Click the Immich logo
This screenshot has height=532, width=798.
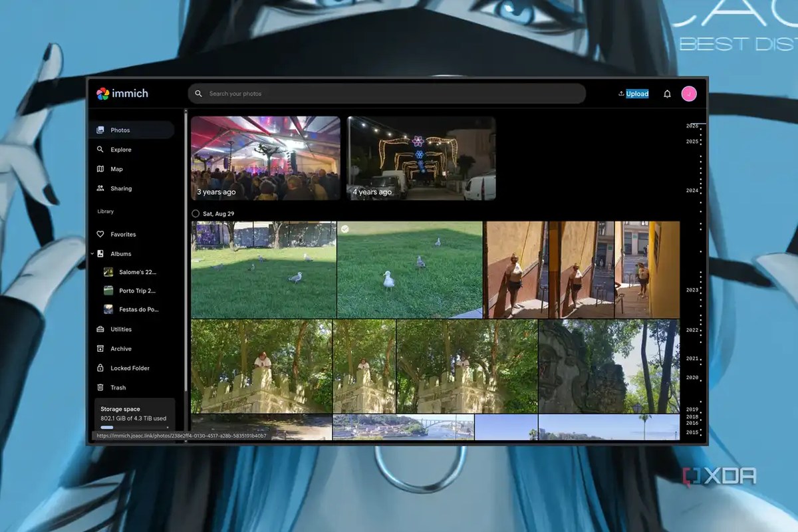tap(122, 94)
